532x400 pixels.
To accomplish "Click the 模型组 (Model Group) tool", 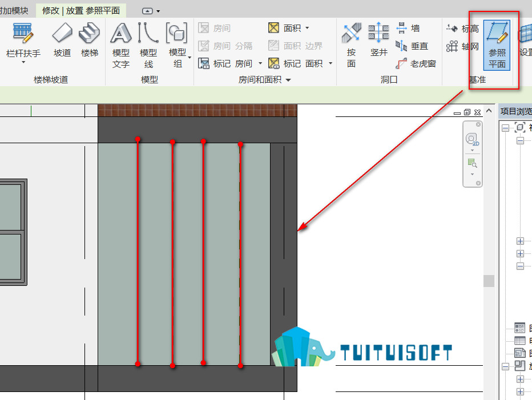I will coord(177,46).
